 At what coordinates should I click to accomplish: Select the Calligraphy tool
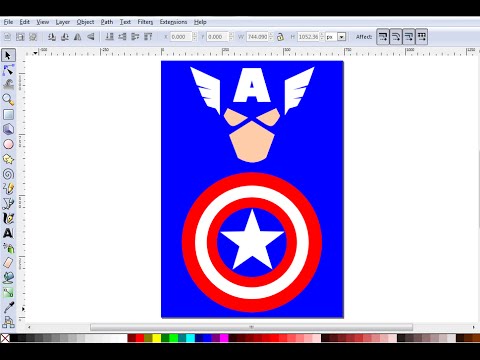click(8, 218)
